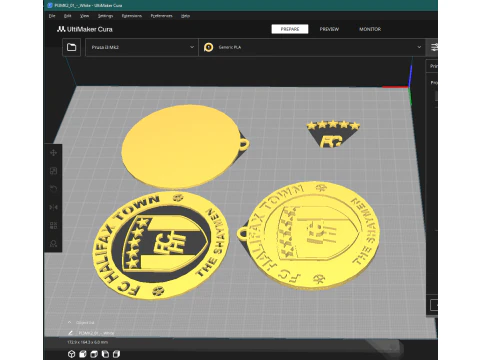Switch to the PREVIEW stage
Screen dimensions: 480x360
329,29
